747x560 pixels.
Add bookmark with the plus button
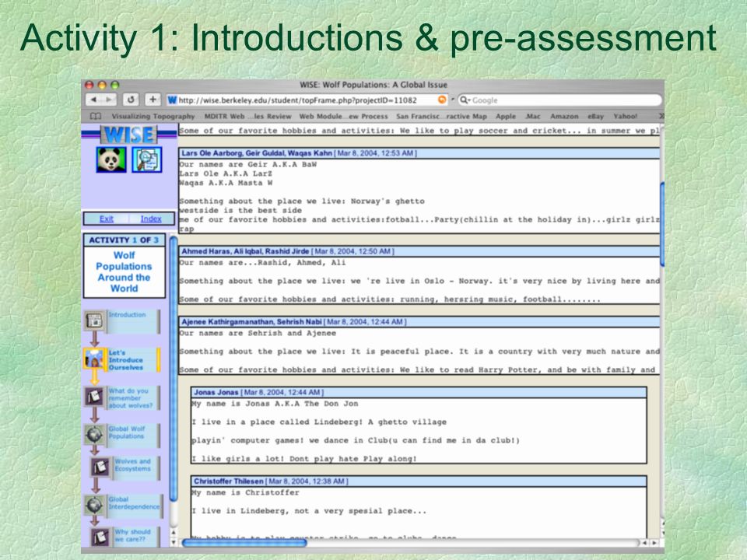coord(153,100)
